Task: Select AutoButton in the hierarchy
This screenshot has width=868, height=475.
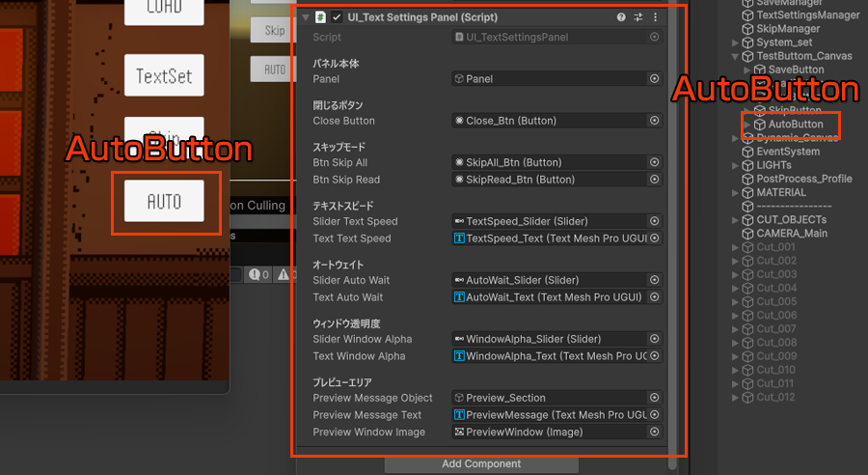Action: click(x=795, y=124)
